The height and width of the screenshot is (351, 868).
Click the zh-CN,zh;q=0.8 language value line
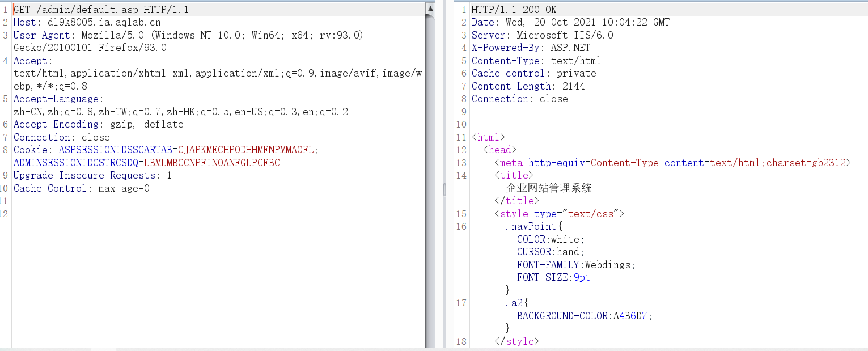tap(181, 112)
